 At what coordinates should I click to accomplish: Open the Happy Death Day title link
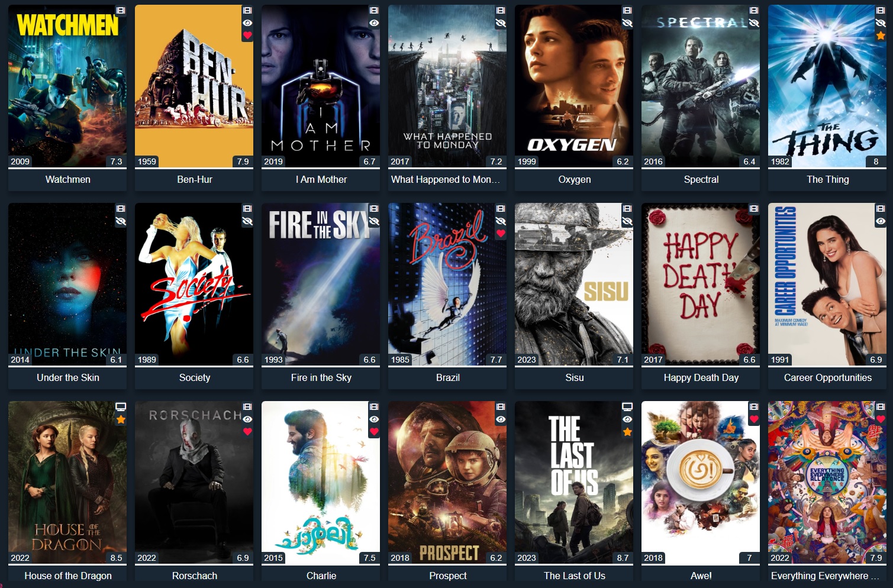tap(701, 377)
